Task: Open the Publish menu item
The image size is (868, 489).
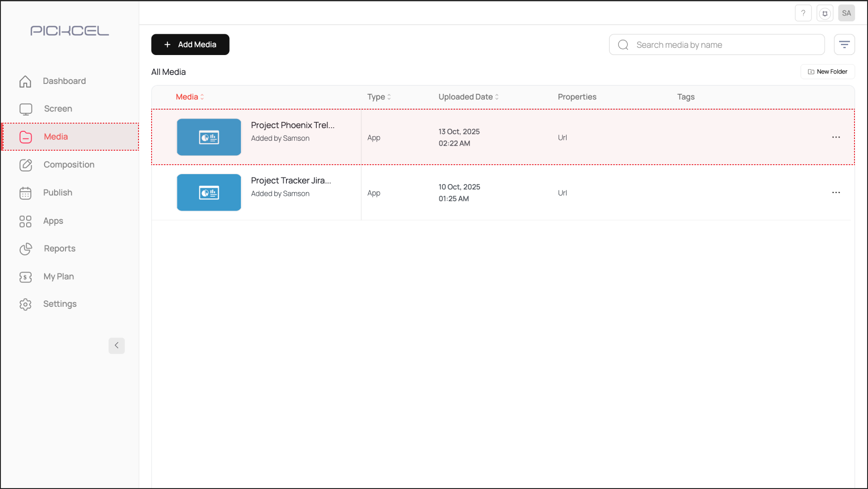Action: coord(57,193)
